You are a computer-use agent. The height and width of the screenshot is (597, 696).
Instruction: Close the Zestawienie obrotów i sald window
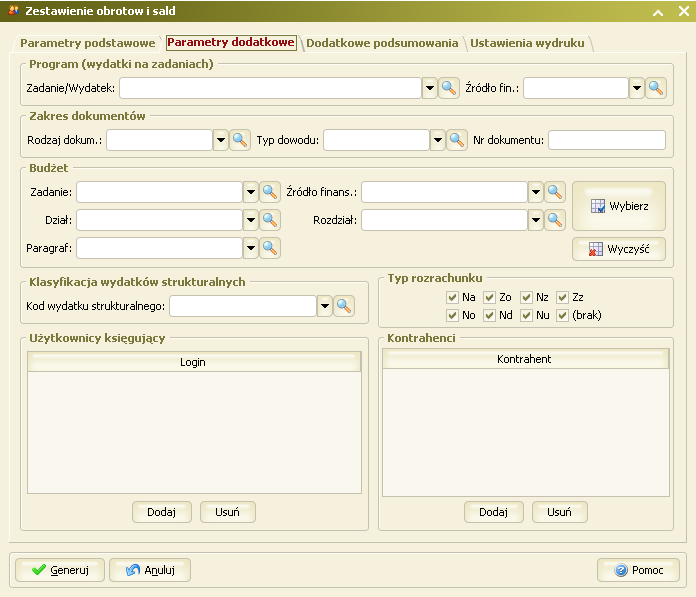tap(684, 11)
